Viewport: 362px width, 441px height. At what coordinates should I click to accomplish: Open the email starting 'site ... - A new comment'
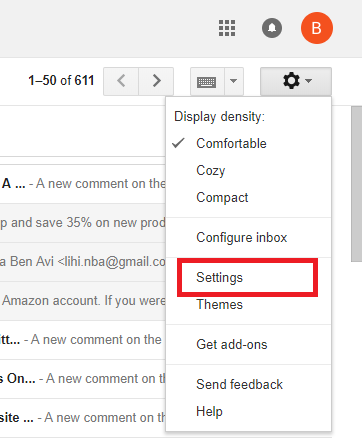(x=83, y=418)
